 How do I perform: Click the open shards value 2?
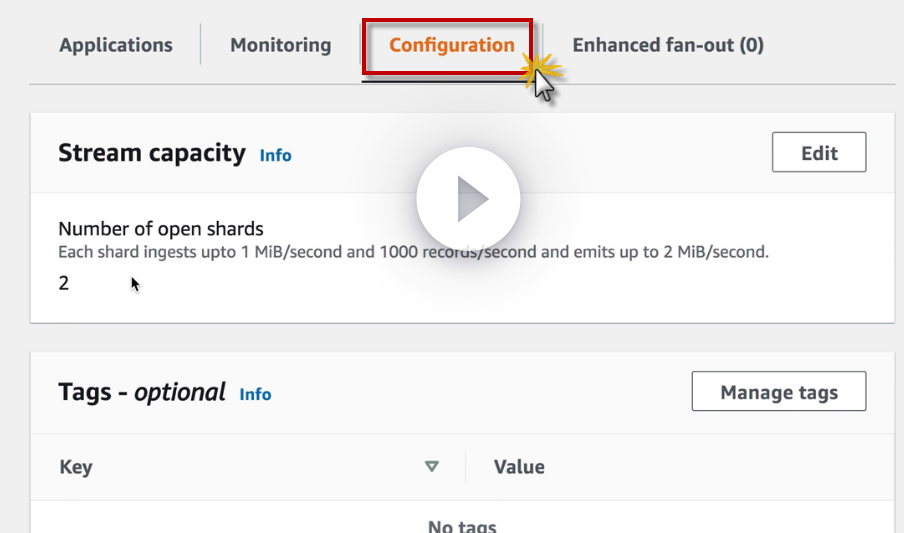pyautogui.click(x=64, y=283)
